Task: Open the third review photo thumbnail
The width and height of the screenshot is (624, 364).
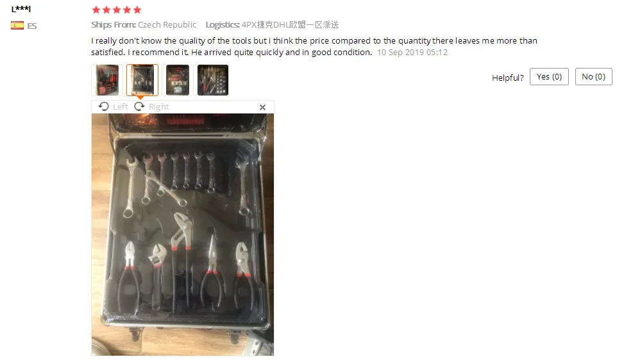Action: click(x=178, y=80)
